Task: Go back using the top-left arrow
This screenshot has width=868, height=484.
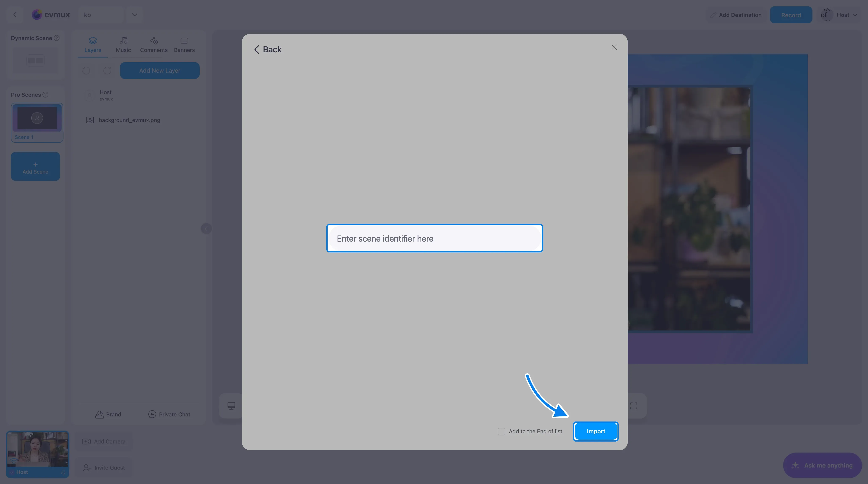Action: [x=15, y=15]
